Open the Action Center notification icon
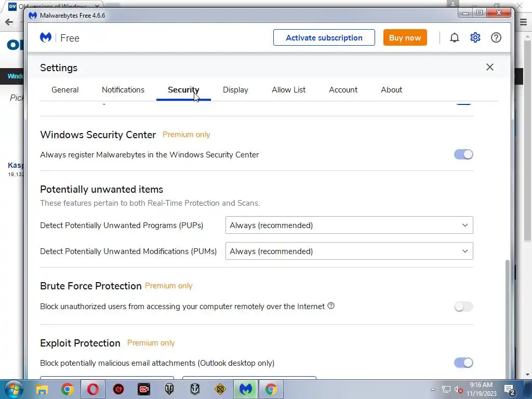The image size is (532, 399). 510,390
